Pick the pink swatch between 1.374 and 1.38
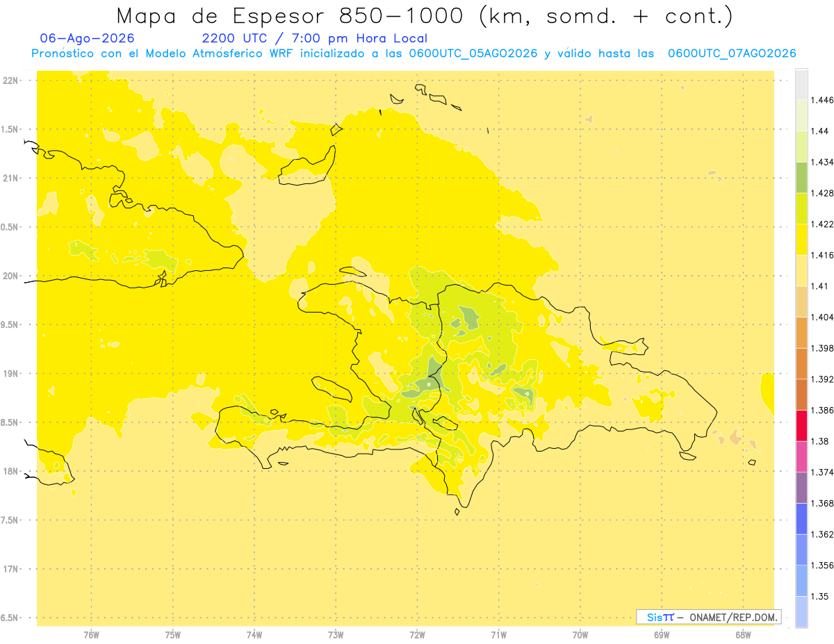 pyautogui.click(x=801, y=456)
